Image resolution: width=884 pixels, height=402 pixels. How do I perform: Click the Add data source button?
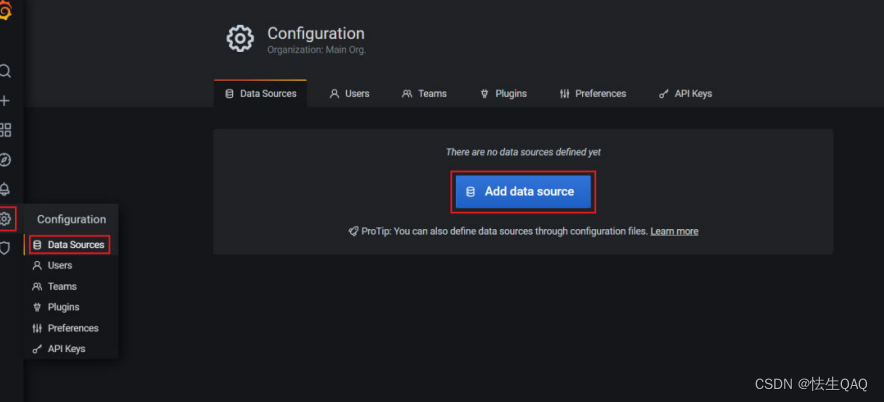[523, 192]
